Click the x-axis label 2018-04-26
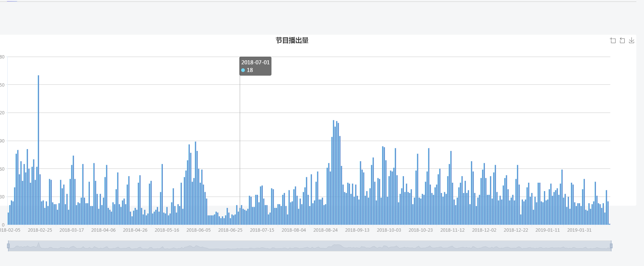The height and width of the screenshot is (266, 644). (x=135, y=230)
